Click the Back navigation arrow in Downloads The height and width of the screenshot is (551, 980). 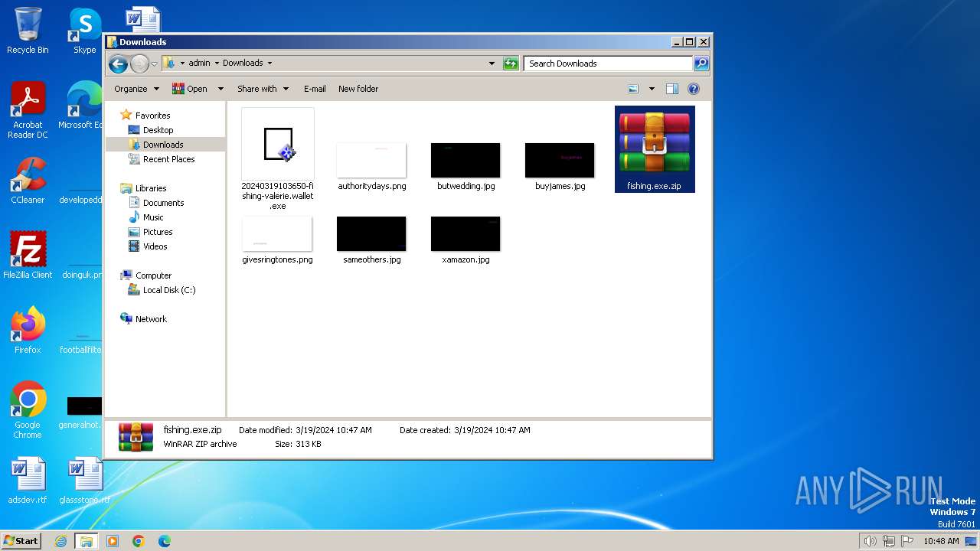118,64
